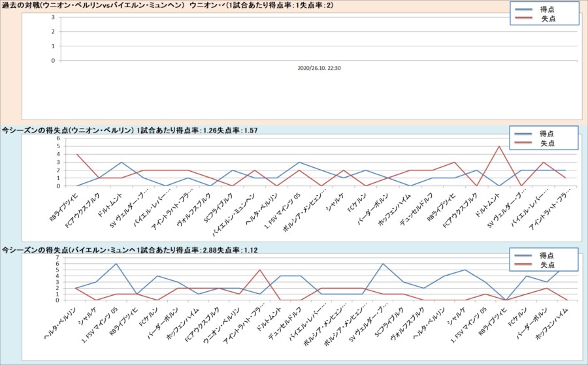Screen dimensions: 588x365
Task: Click ホッフェンハイム label in Union Berlin chart
Action: pos(394,209)
